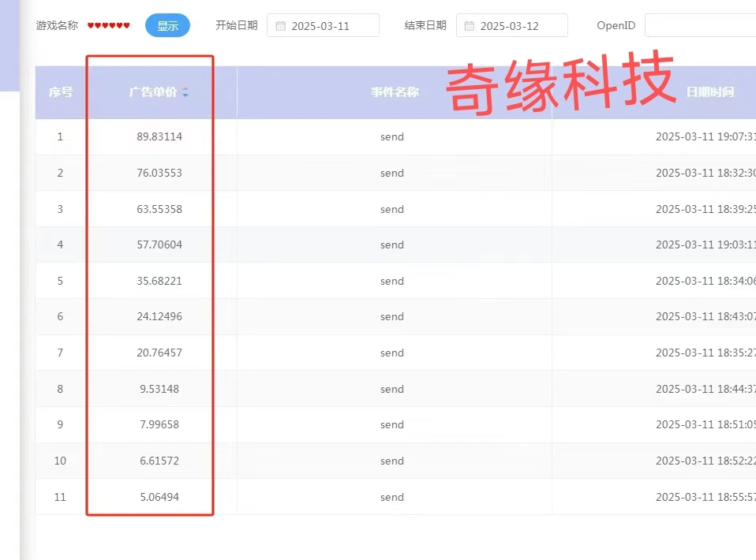Viewport: 756px width, 560px height.
Task: Select price cell 76.03553
Action: (x=159, y=173)
